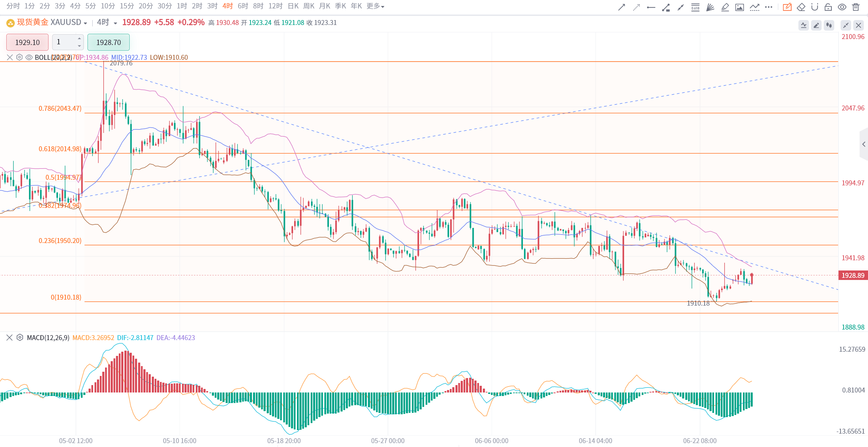Switch to the 日K timeframe tab

[x=293, y=6]
